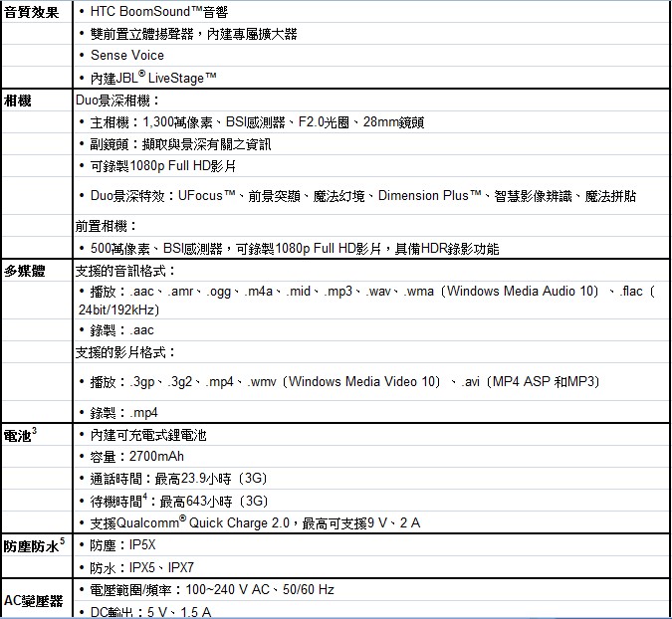Click 電壓範圍/頻率：100~240 V AC line
Screen dimensions: 672x619
213,590
